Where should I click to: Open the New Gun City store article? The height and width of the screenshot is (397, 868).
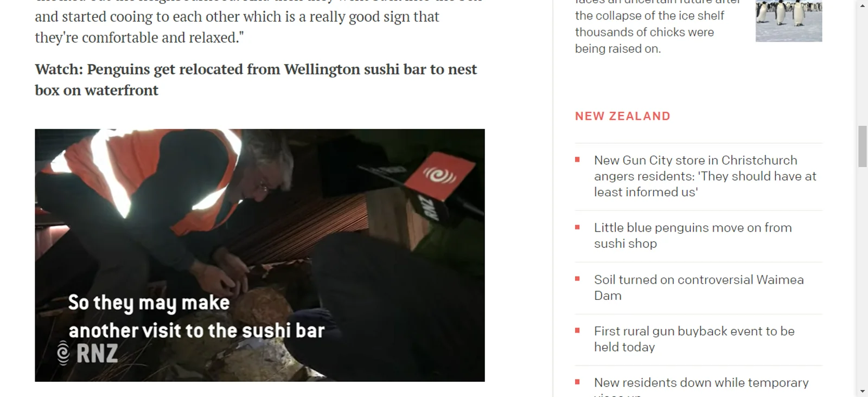pos(705,176)
